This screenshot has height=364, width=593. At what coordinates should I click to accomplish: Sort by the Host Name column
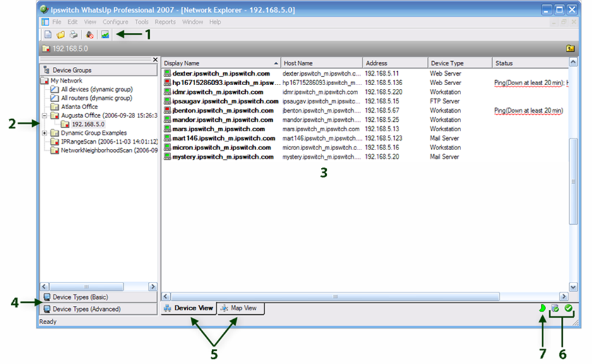[x=322, y=63]
